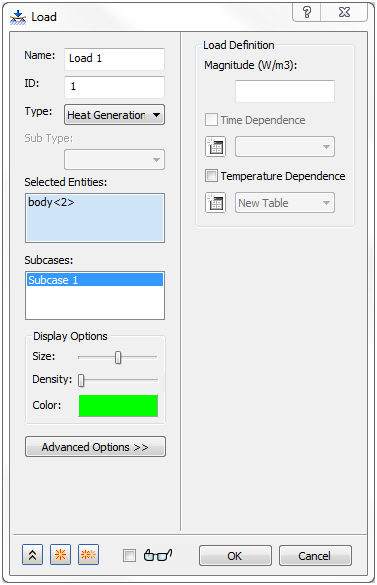Screen dimensions: 377x585
Task: Click the Load icon in title bar
Action: (18, 17)
